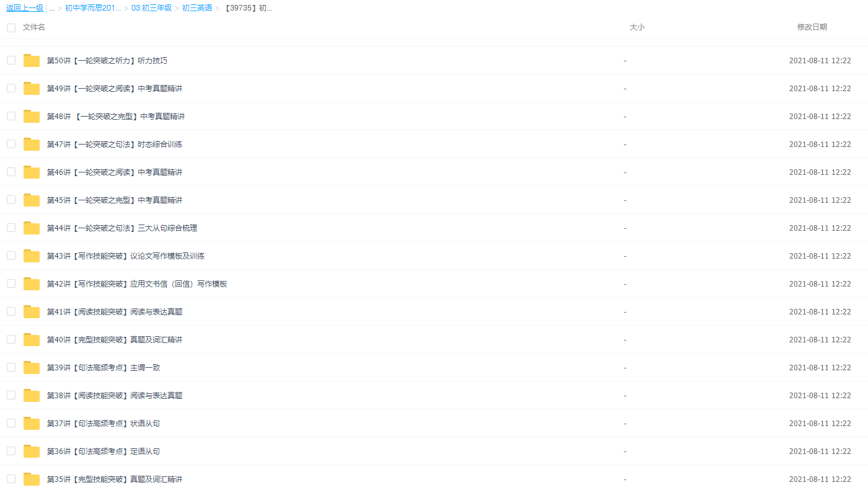
Task: Click folder icon of 第44讲 三大从句综合梳理
Action: (31, 228)
